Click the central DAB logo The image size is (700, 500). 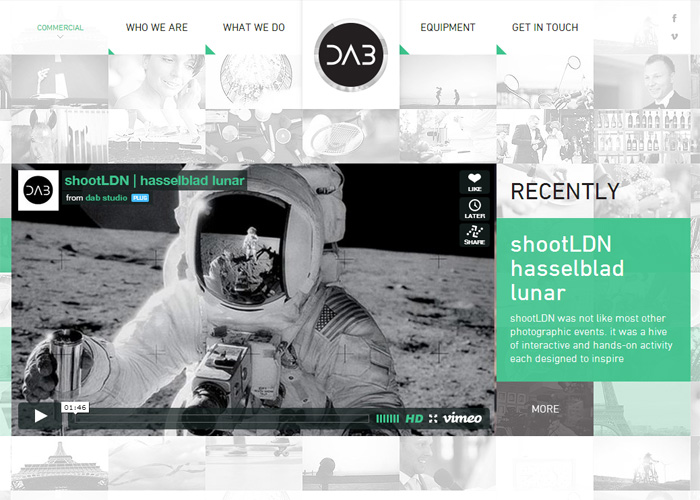[x=351, y=55]
